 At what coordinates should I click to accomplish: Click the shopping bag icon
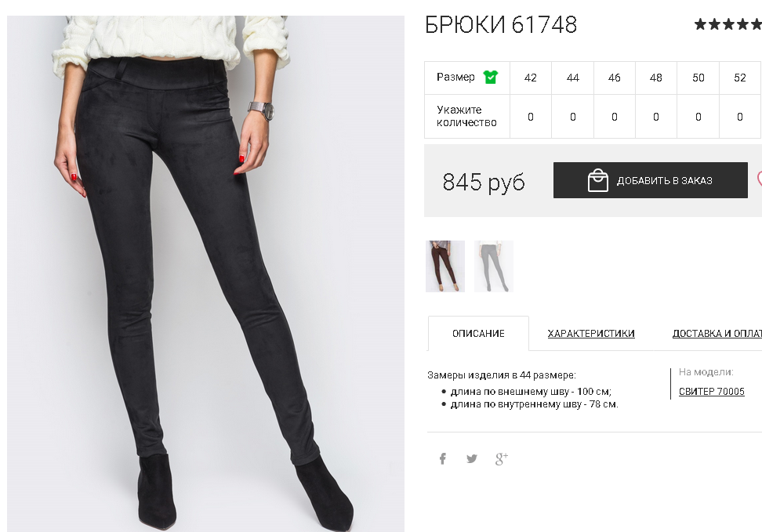(x=597, y=180)
